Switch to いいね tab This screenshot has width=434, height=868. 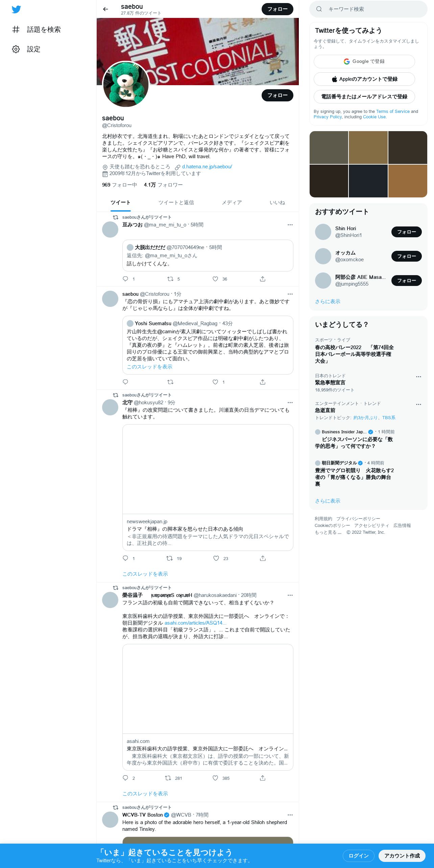277,202
